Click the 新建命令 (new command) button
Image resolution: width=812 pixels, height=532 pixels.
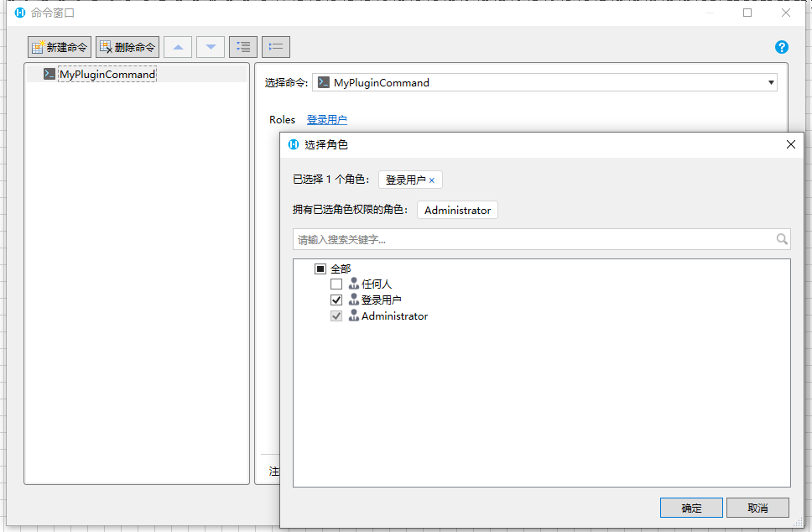point(60,47)
